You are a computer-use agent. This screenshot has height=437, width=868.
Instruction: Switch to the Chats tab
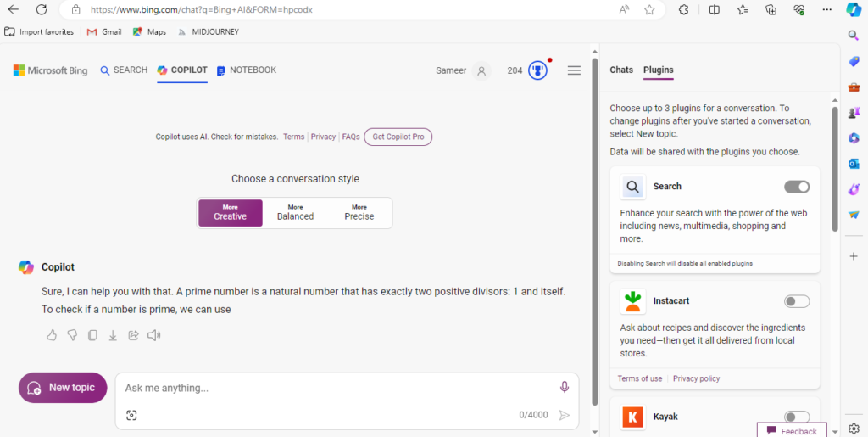(x=621, y=70)
